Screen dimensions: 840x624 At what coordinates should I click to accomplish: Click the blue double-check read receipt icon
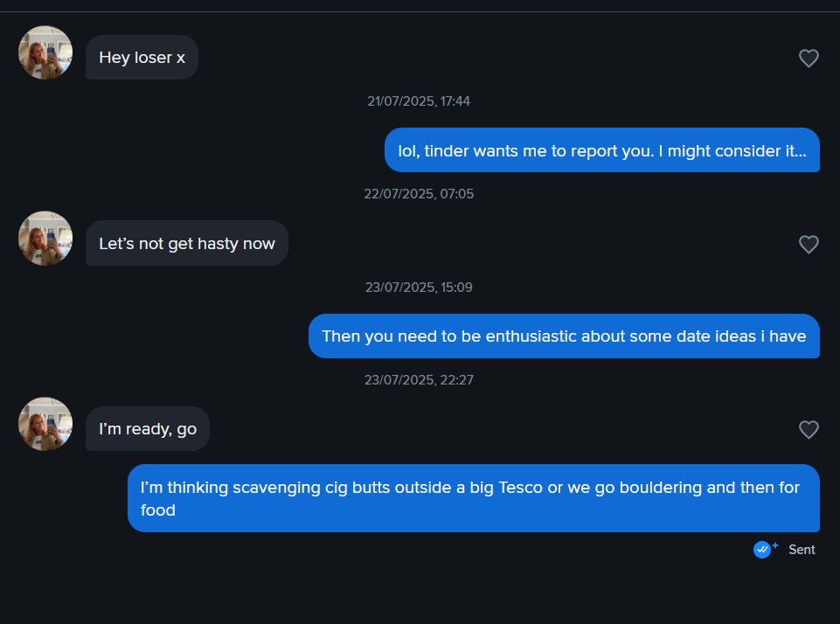tap(762, 549)
